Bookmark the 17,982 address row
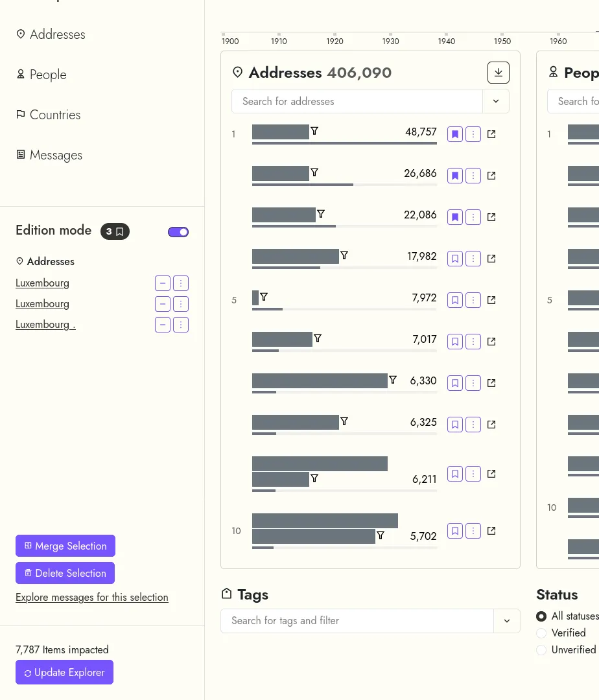599x700 pixels. point(455,259)
